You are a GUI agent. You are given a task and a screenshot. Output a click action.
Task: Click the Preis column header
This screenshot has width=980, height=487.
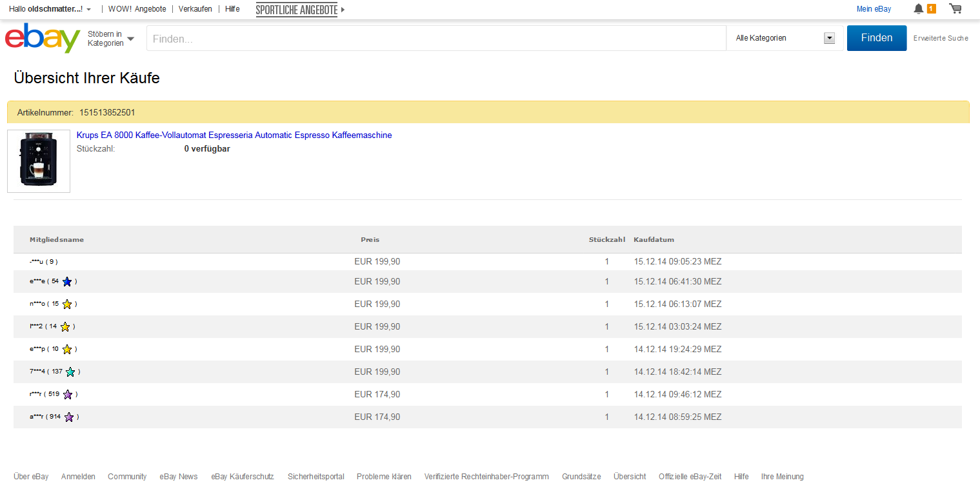pos(370,239)
